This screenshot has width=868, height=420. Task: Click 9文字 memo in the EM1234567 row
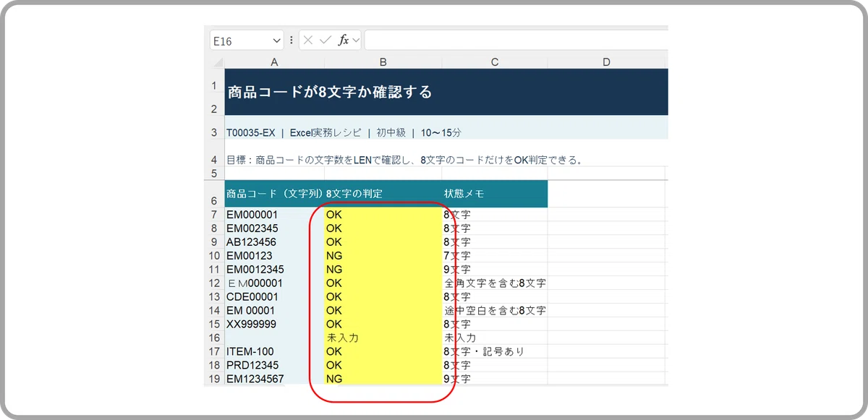tap(495, 378)
